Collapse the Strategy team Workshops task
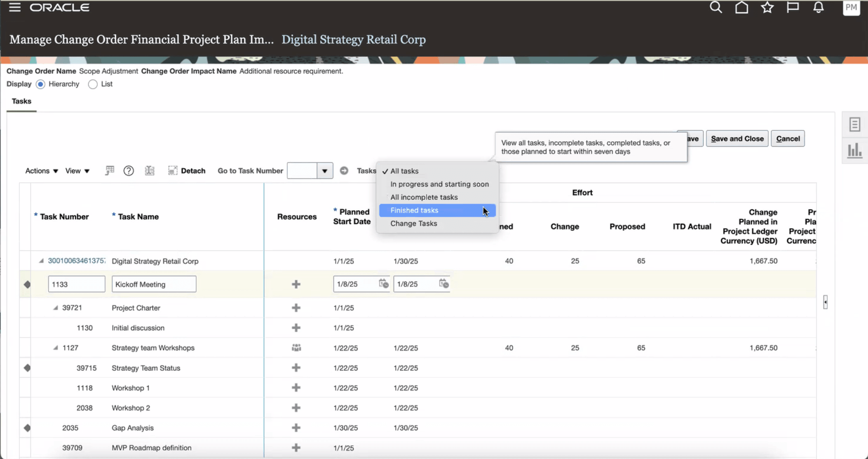 56,348
